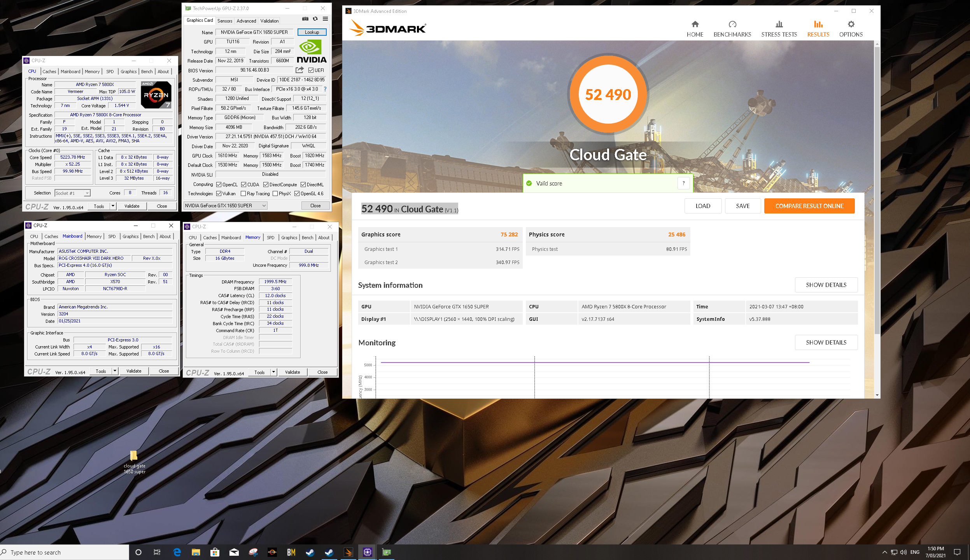Image resolution: width=970 pixels, height=560 pixels.
Task: Click the SAVE button in 3DMark
Action: coord(742,206)
